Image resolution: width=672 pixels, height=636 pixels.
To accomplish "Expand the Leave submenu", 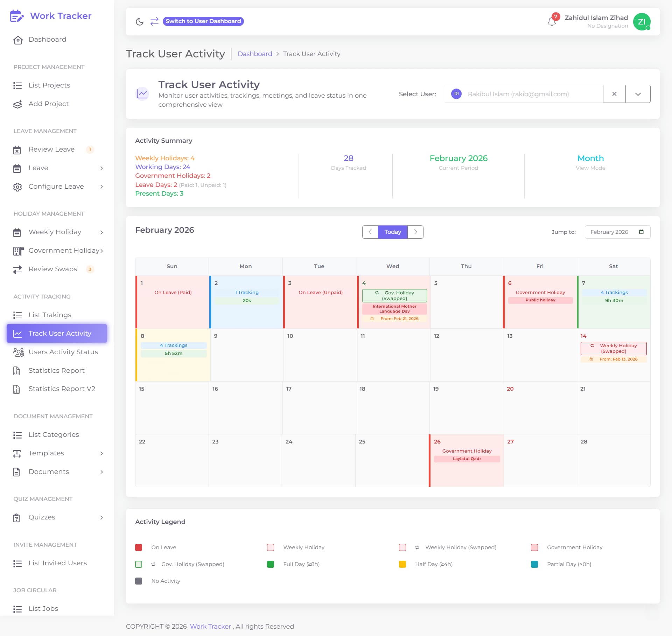I will (101, 168).
